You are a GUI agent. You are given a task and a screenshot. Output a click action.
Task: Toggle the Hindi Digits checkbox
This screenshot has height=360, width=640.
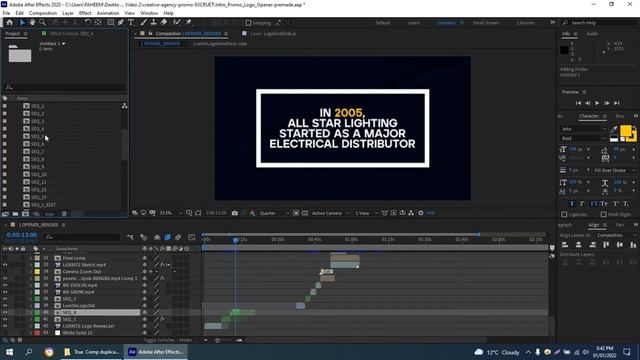pyautogui.click(x=604, y=214)
